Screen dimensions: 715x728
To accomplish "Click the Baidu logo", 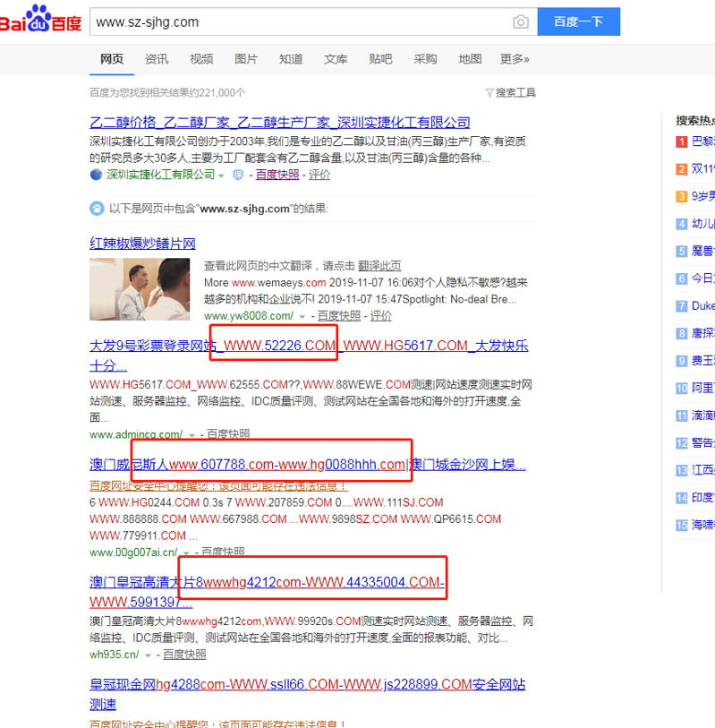I will point(40,20).
